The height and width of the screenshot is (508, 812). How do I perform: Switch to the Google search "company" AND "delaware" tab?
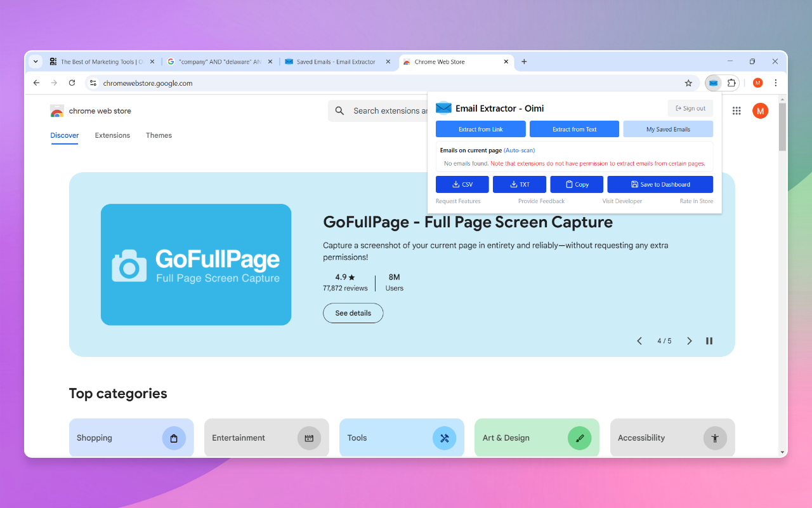[x=220, y=62]
